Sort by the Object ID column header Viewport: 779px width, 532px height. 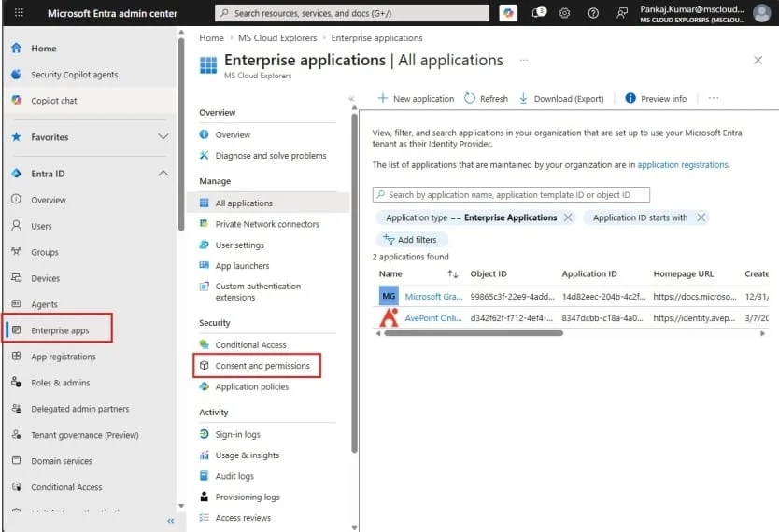coord(489,274)
